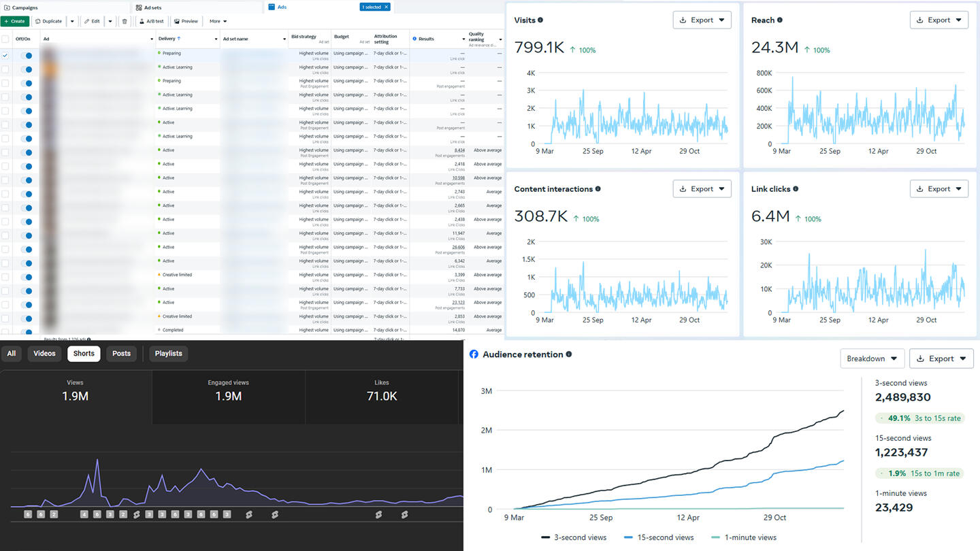
Task: Click info icon next to Link clicks
Action: (796, 189)
